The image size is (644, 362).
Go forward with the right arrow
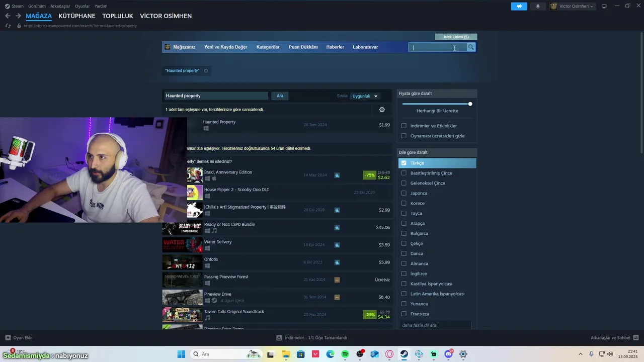pos(18,16)
